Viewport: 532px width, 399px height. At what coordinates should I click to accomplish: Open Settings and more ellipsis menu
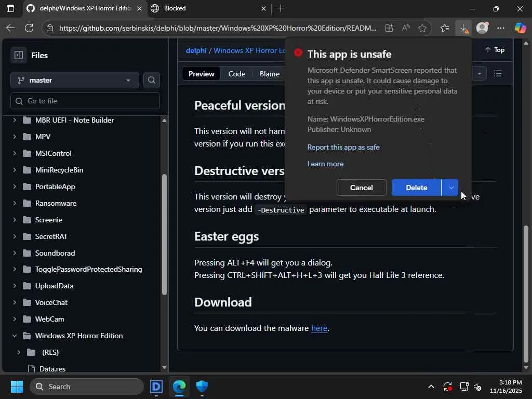[x=501, y=28]
